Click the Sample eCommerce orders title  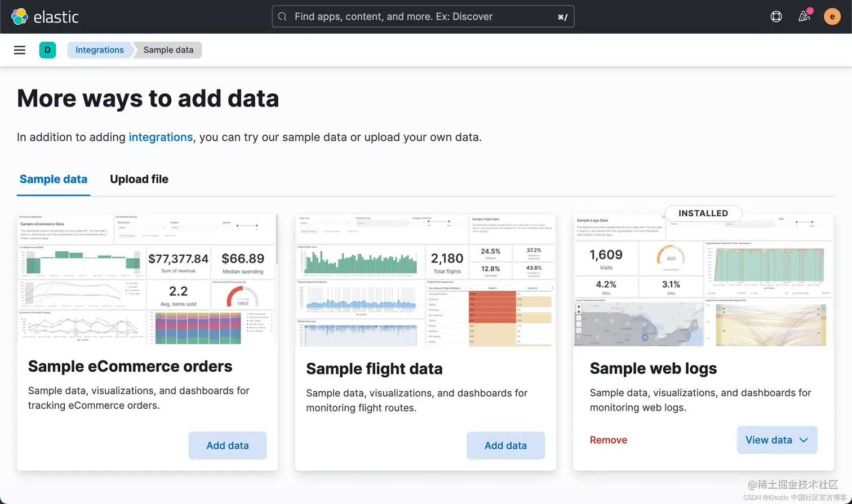pos(130,367)
